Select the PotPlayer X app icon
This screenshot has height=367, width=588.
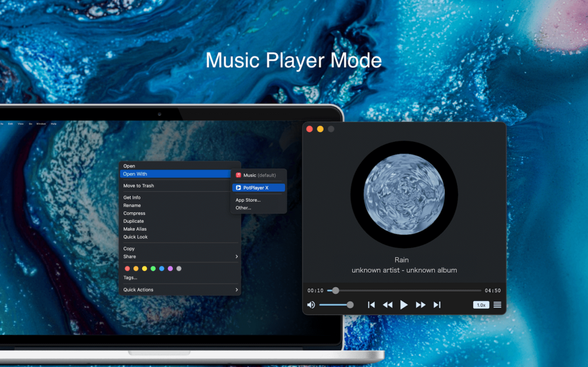point(238,187)
